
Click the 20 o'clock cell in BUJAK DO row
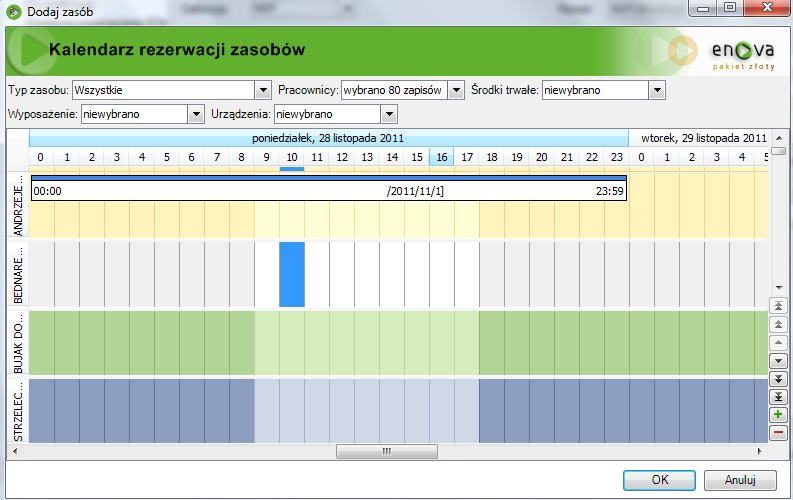click(542, 343)
